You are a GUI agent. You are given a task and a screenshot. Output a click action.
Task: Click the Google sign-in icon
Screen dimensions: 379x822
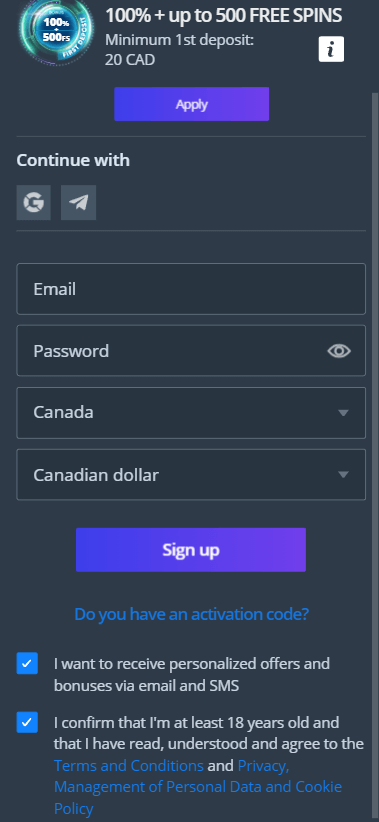tap(34, 202)
